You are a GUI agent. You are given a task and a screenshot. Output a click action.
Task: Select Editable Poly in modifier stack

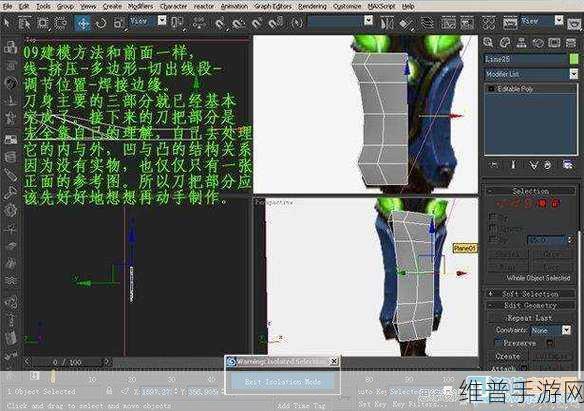click(515, 89)
